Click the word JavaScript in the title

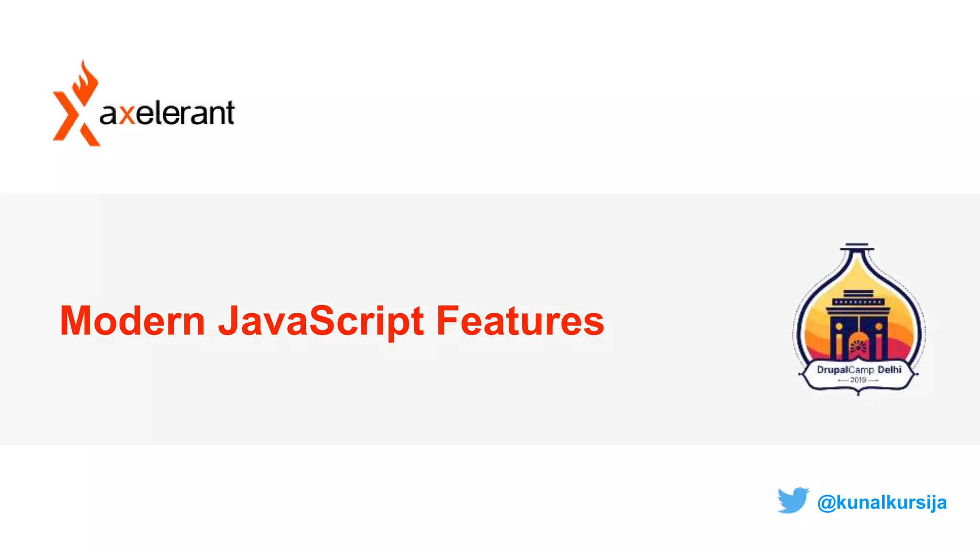[x=321, y=321]
